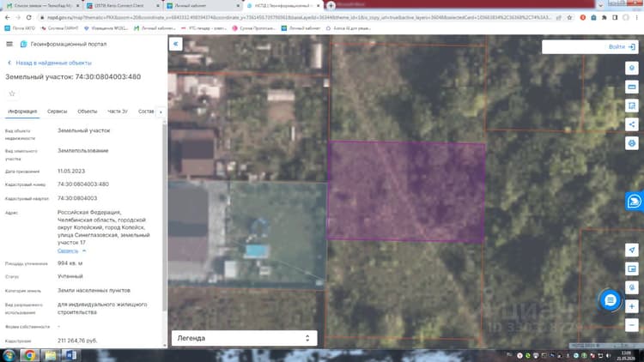This screenshot has height=362, width=644.
Task: Open a new browser tab with plus
Action: (331, 6)
